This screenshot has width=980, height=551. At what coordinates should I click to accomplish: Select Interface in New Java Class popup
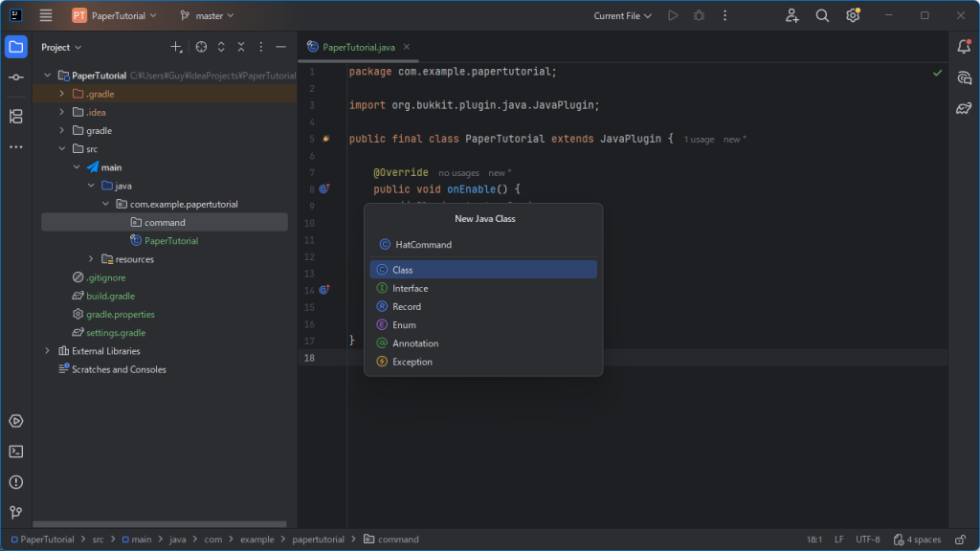[410, 288]
